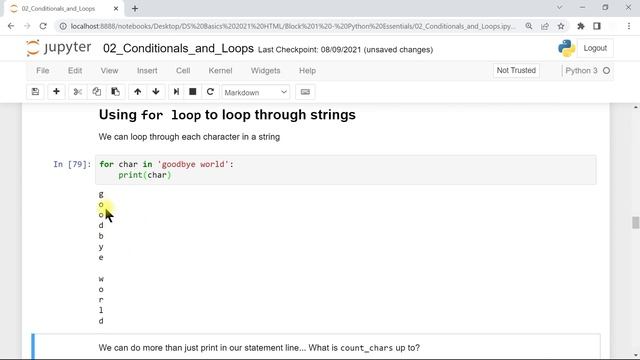
Task: Open the command palette keyboard icon
Action: point(305,92)
